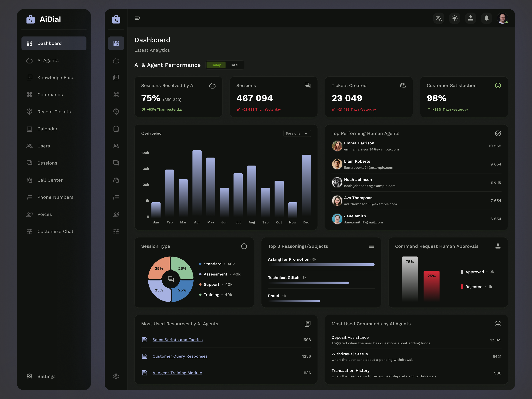Viewport: 532px width, 399px height.
Task: Open the AI Agent Training Module link
Action: pos(177,373)
